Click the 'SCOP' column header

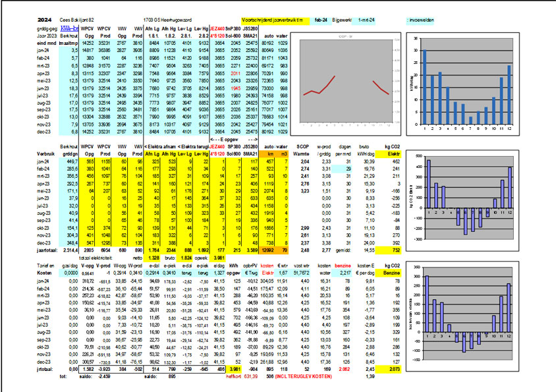302,146
